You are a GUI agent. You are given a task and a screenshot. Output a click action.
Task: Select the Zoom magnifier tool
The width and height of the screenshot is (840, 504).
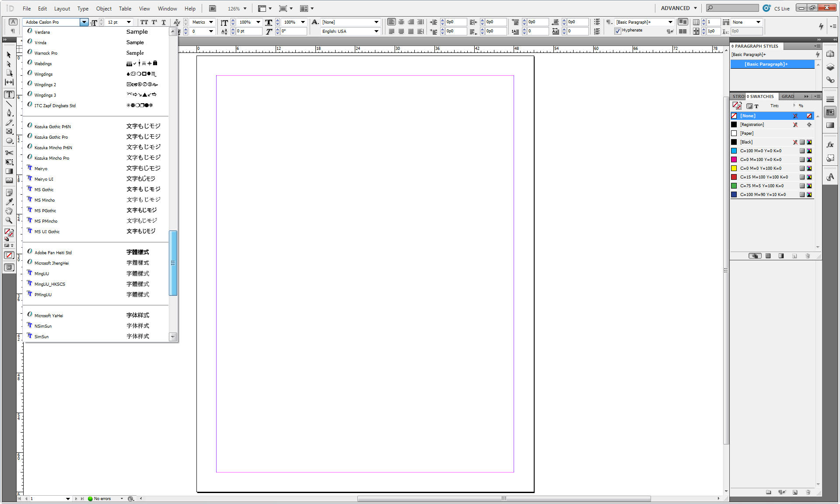(x=9, y=220)
